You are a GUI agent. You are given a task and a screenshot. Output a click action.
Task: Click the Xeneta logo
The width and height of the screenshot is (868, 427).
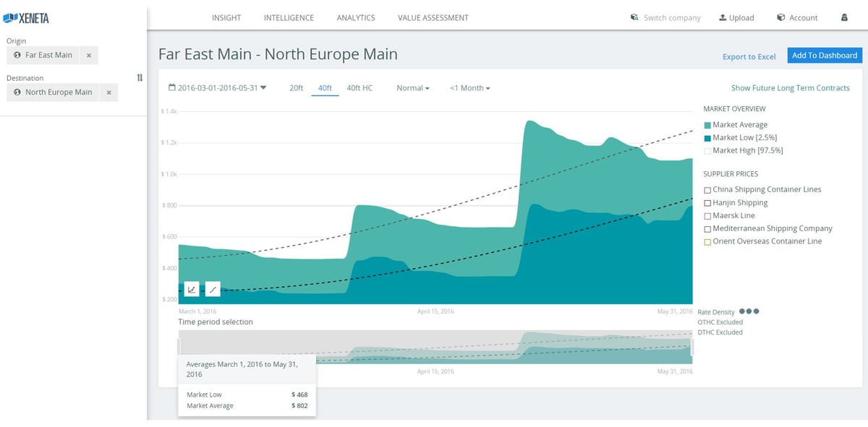click(x=26, y=18)
